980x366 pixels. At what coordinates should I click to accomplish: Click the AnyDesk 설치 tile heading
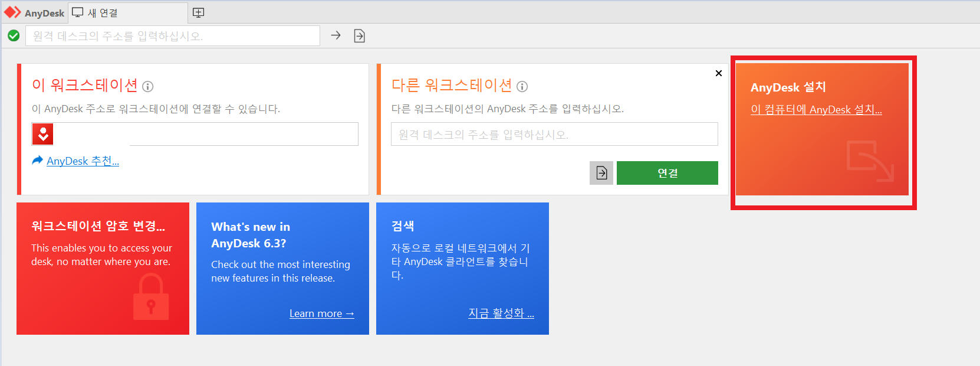tap(788, 87)
